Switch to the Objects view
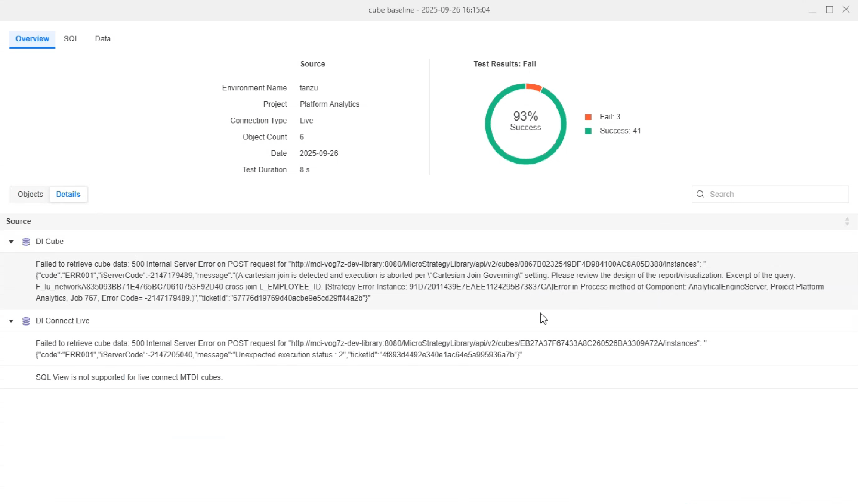The width and height of the screenshot is (858, 504). click(30, 194)
